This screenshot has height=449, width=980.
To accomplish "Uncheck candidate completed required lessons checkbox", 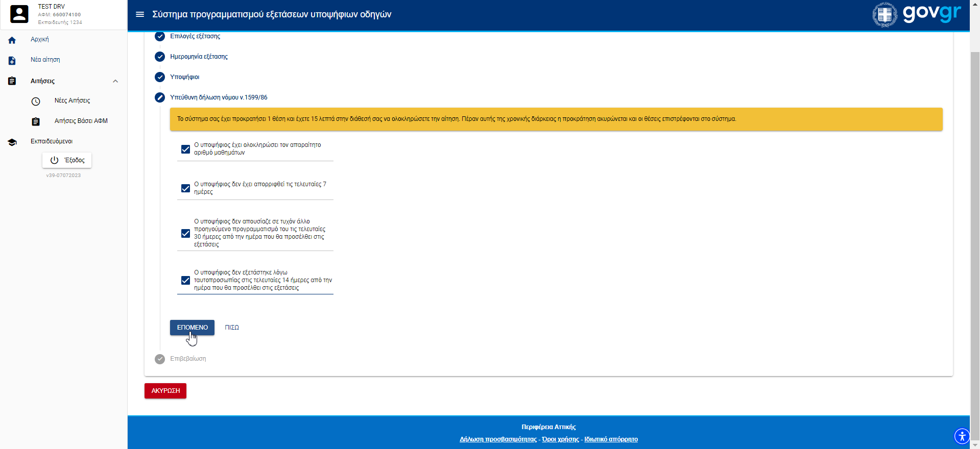I will click(x=186, y=149).
